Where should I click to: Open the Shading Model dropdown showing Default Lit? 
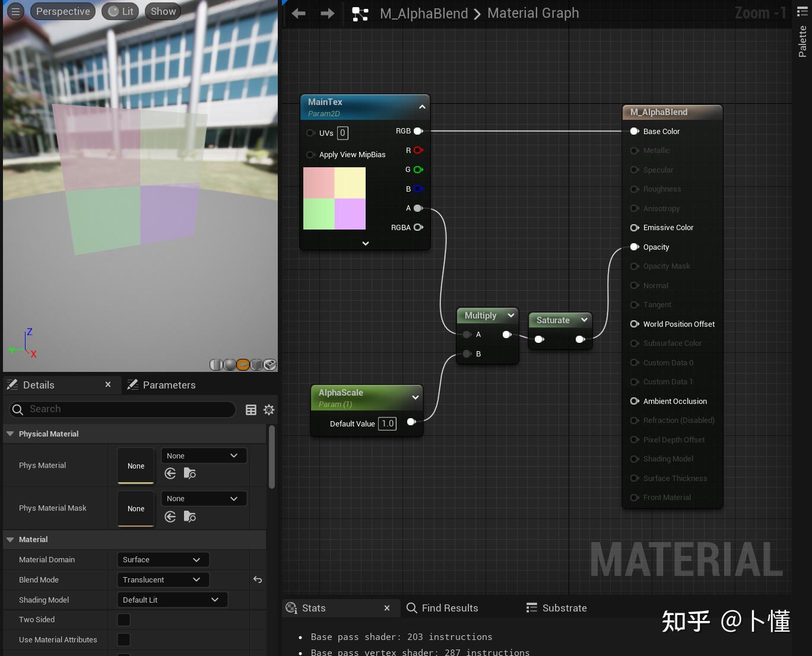click(172, 600)
